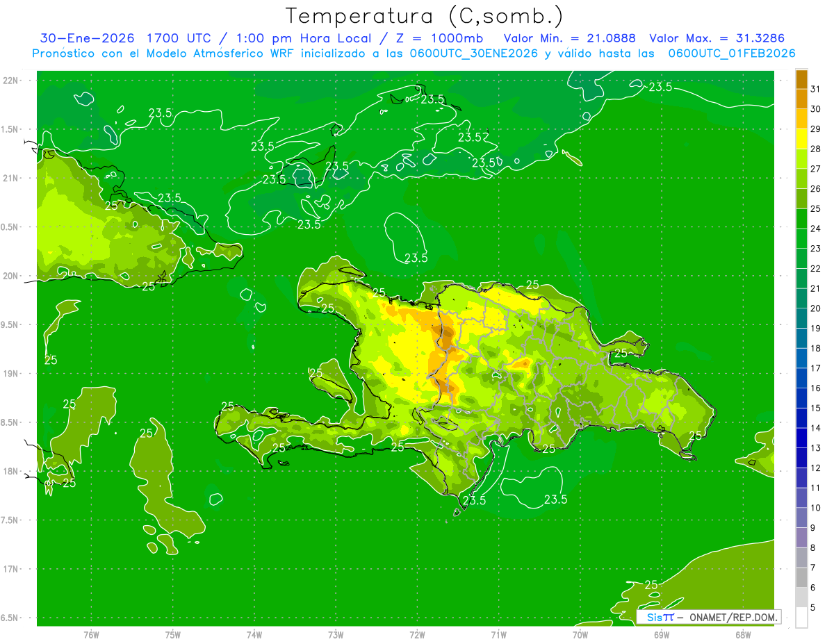Pick the yellow legend band between 28 and 29

point(801,139)
